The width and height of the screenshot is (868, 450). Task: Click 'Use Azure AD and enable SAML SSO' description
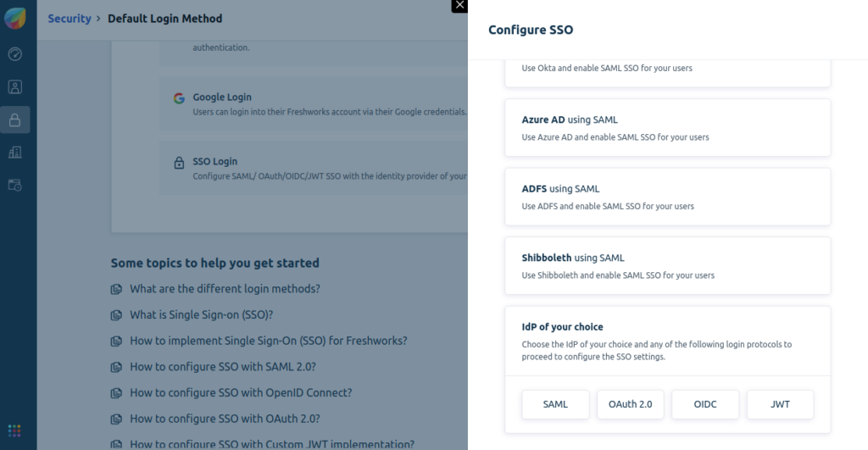pos(615,137)
